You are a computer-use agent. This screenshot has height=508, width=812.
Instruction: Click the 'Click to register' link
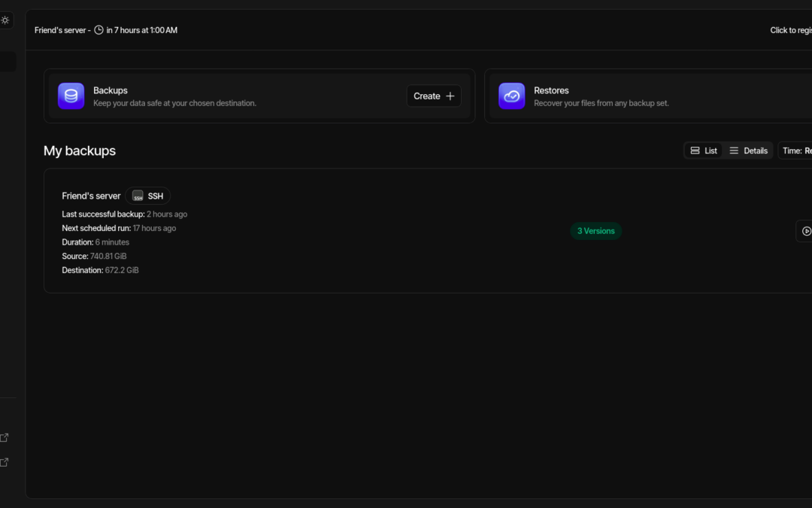point(791,30)
